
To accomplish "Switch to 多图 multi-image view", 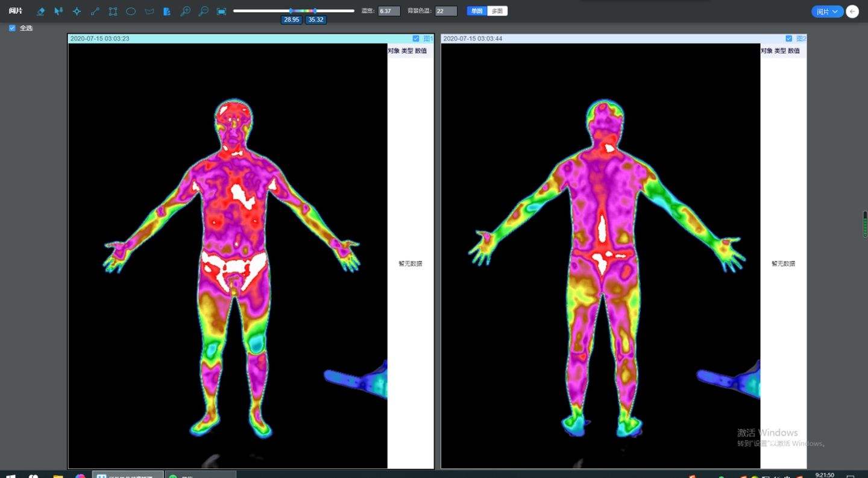I will click(x=497, y=11).
